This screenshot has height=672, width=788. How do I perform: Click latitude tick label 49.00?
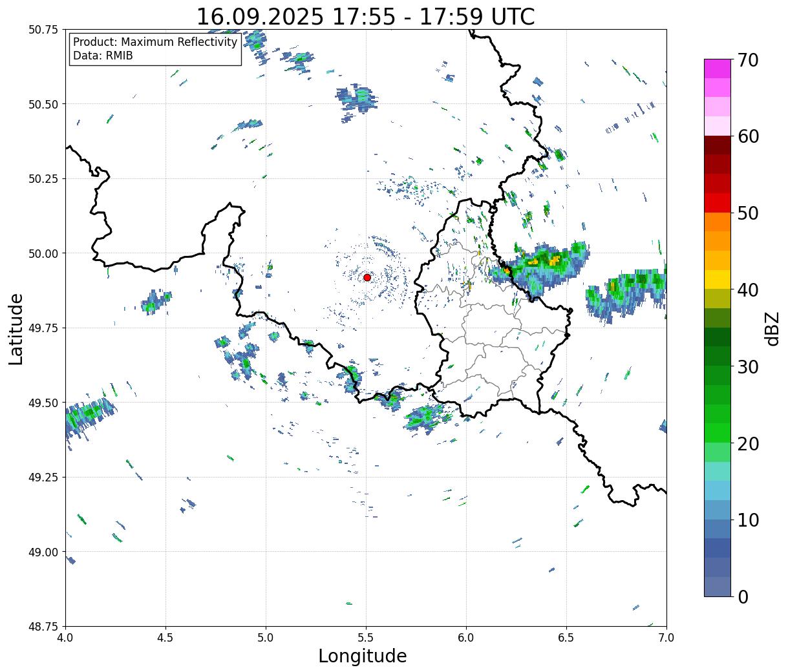(x=43, y=552)
